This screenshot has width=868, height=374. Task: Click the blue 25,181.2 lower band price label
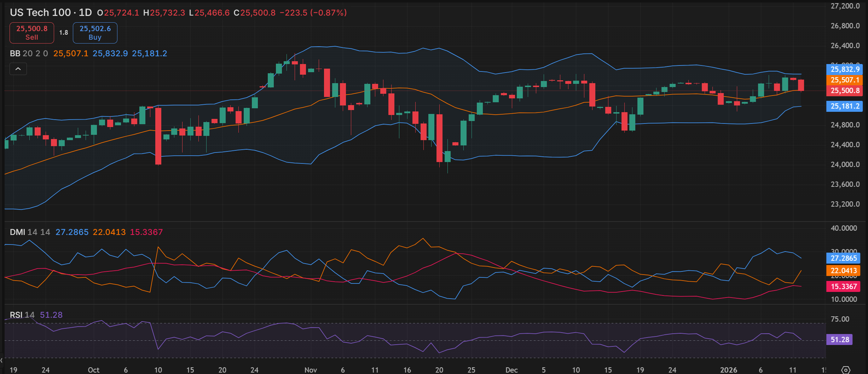pyautogui.click(x=844, y=106)
